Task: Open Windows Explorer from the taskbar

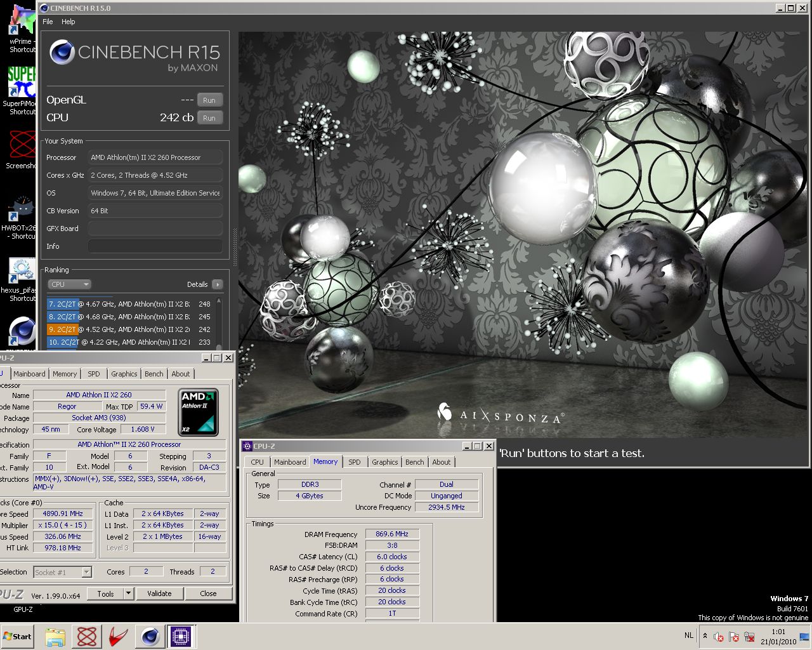Action: 55,636
